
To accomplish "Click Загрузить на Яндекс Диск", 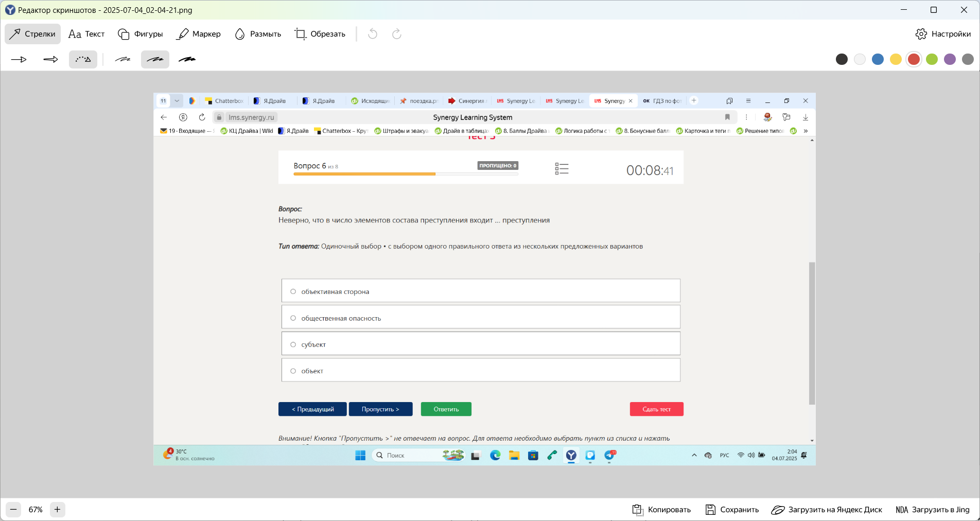I will (x=827, y=510).
